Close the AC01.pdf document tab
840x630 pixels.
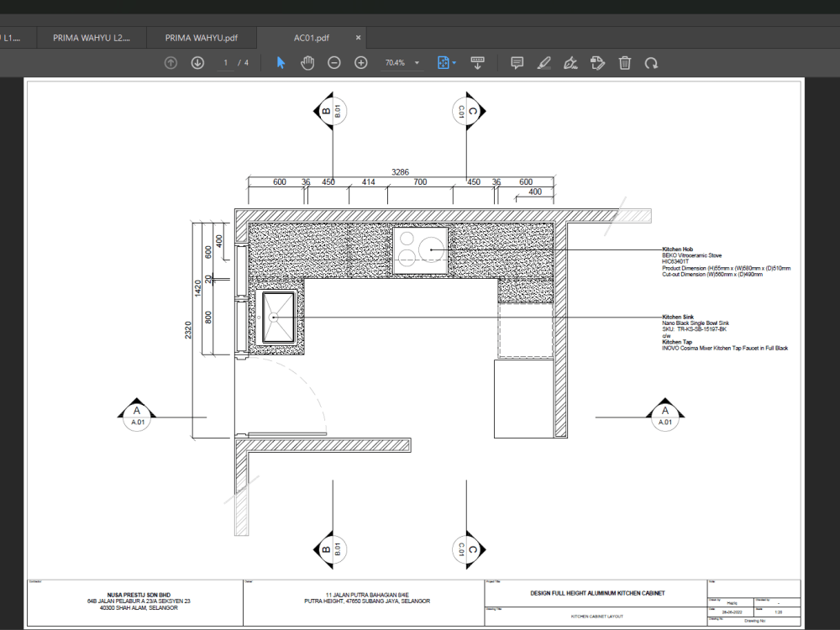358,37
